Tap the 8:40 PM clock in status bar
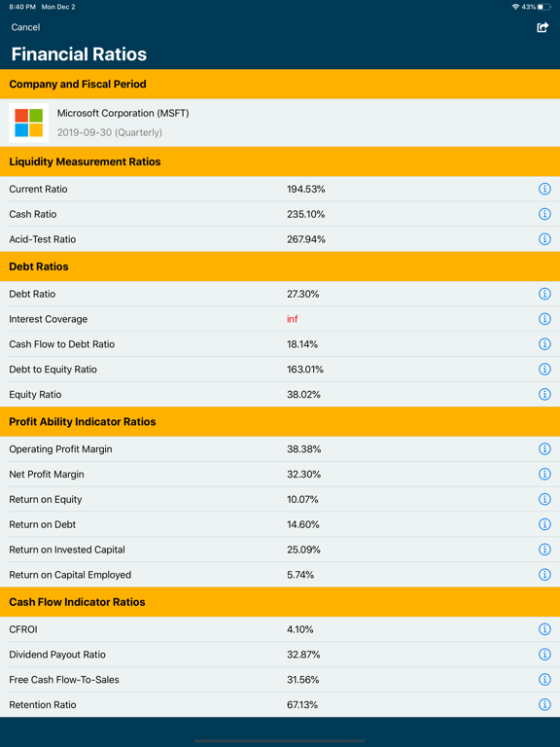This screenshot has height=747, width=560. tap(22, 7)
